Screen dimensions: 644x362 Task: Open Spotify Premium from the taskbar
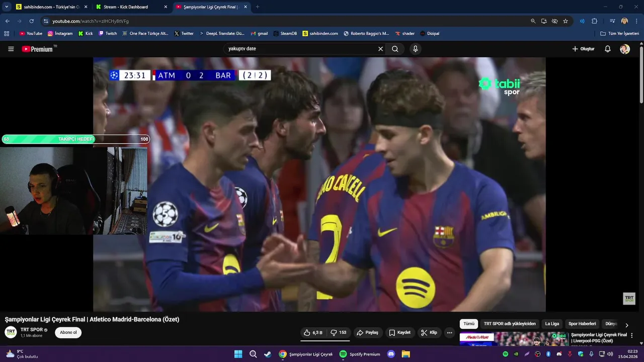[x=360, y=354]
